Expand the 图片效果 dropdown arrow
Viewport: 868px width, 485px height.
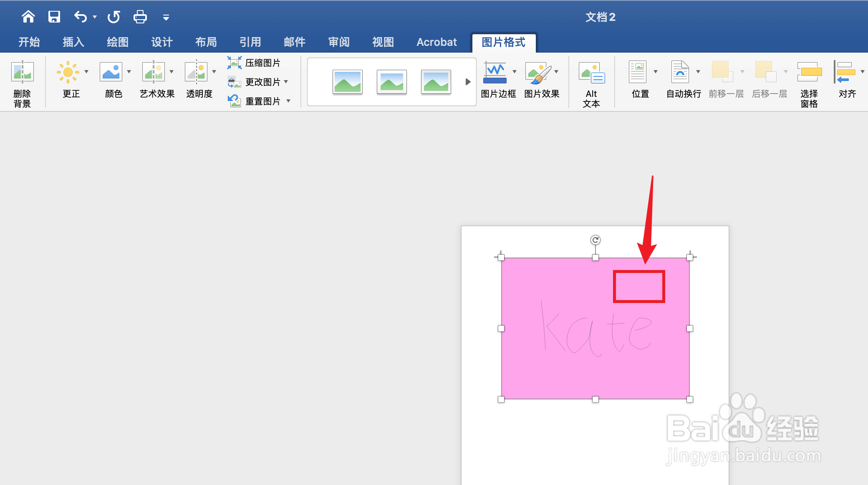(556, 72)
